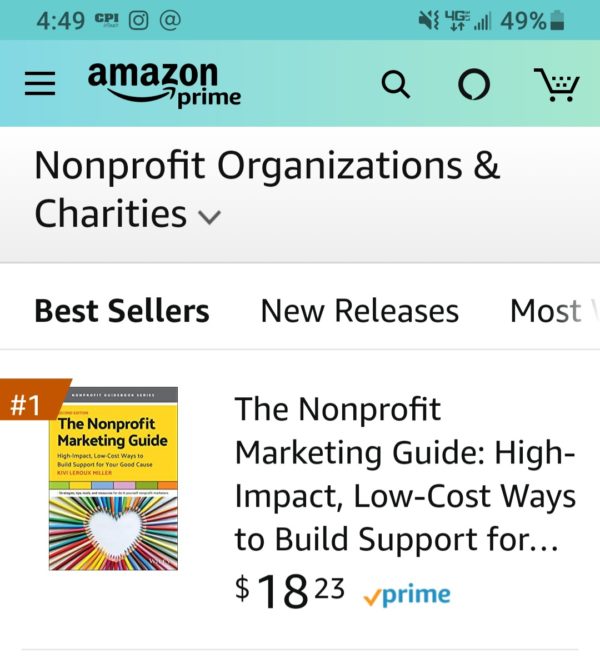Tap the $18.23 price of the book
The width and height of the screenshot is (600, 668).
pos(290,590)
